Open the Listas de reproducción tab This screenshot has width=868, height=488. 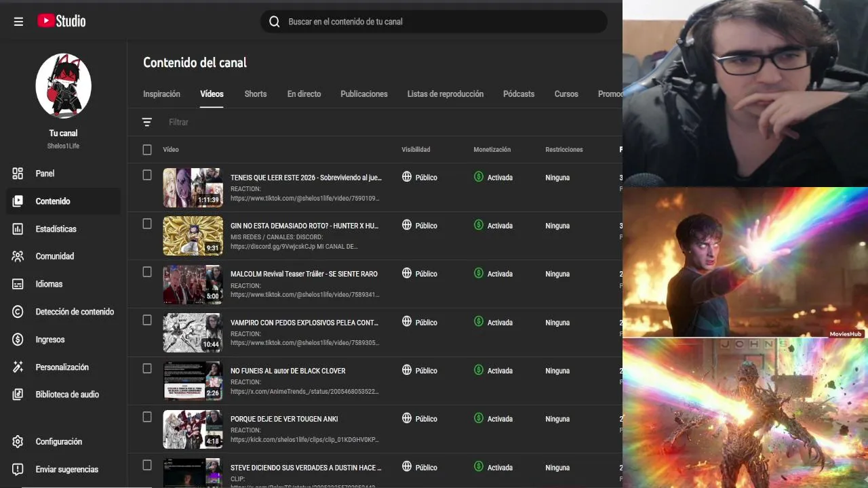[x=446, y=94]
